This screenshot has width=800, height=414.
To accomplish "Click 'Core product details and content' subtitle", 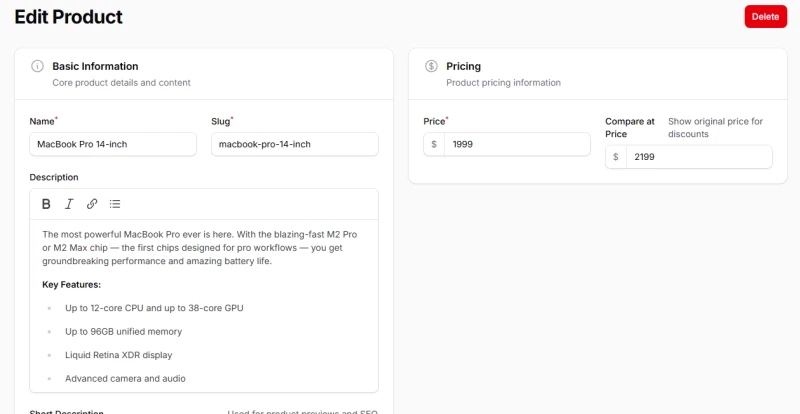I will coord(121,83).
